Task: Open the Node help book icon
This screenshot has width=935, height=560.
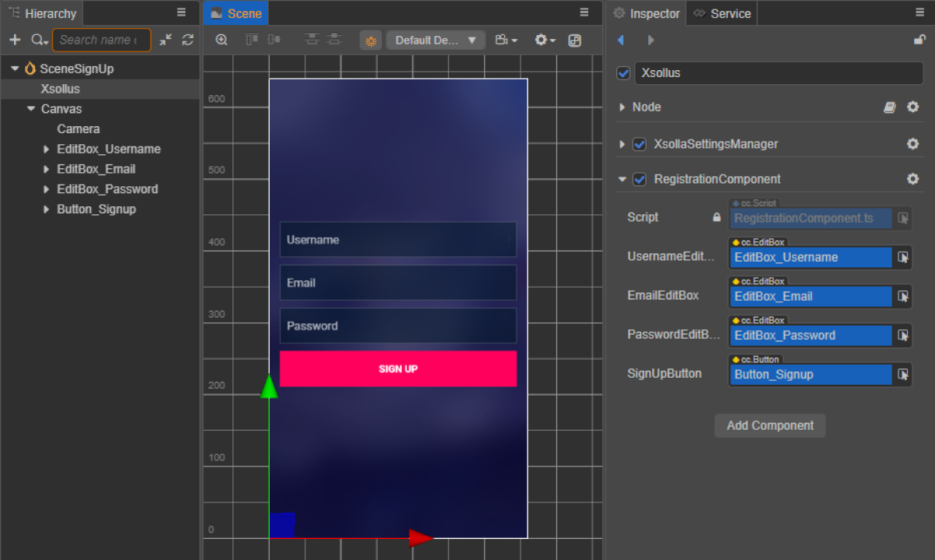Action: pyautogui.click(x=890, y=107)
